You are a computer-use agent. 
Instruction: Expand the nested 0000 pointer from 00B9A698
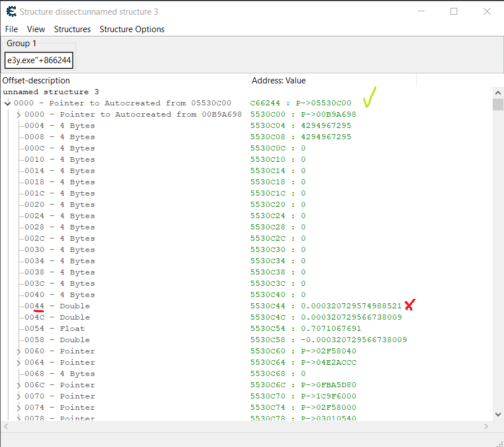(19, 114)
